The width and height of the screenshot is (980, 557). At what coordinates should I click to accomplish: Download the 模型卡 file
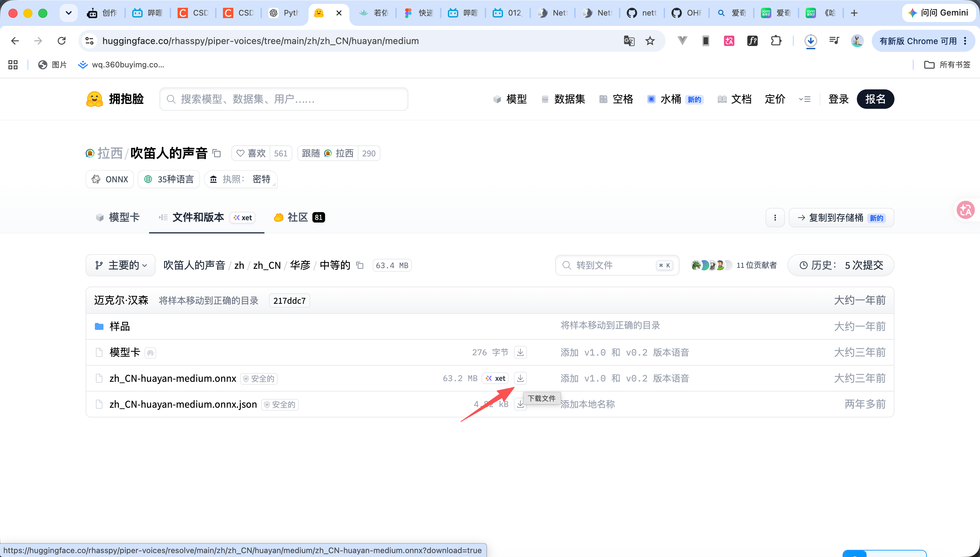coord(520,352)
